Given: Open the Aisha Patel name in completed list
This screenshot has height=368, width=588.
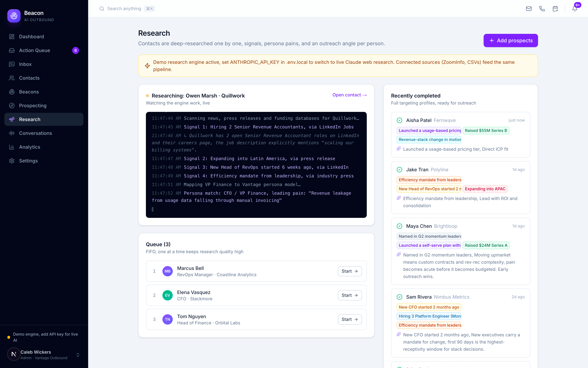Looking at the screenshot, I should click(419, 120).
